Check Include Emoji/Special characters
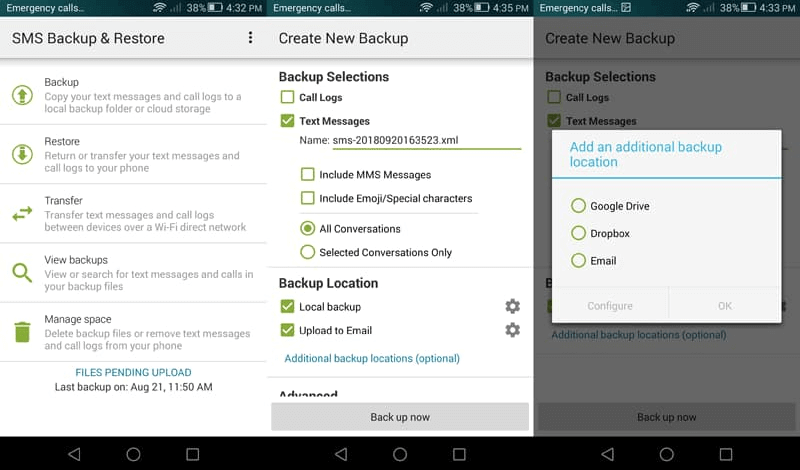Image resolution: width=800 pixels, height=470 pixels. pyautogui.click(x=308, y=198)
